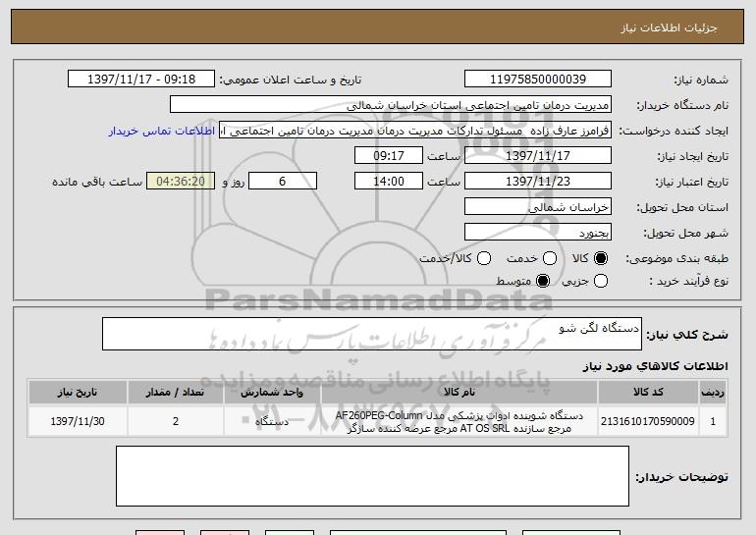Click the نوع فرآیند خرید label

(688, 281)
